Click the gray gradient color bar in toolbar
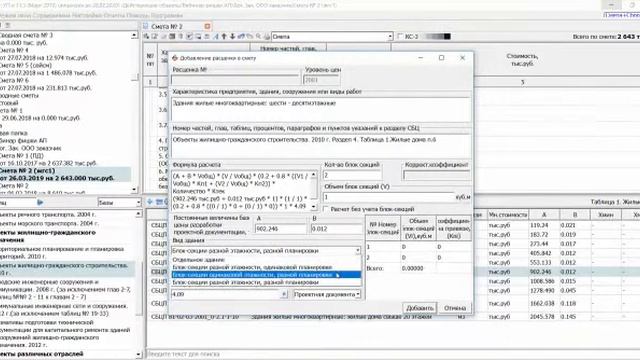This screenshot has height=360, width=640. pyautogui.click(x=437, y=36)
